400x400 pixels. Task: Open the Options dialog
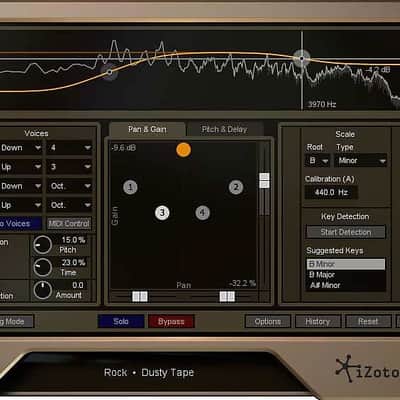(x=268, y=322)
